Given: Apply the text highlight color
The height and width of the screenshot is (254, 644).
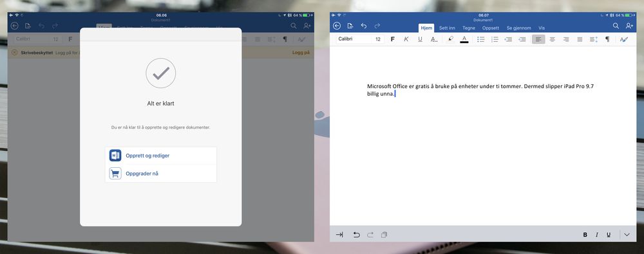Looking at the screenshot, I should [451, 39].
